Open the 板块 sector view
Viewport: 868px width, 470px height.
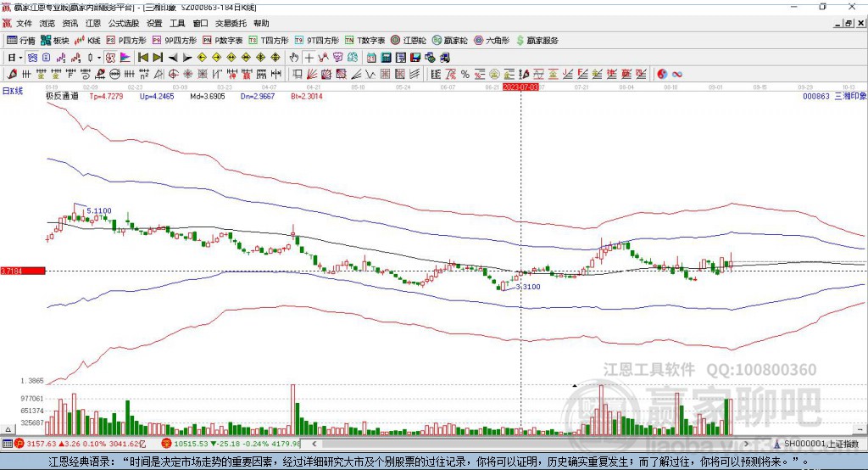[55, 41]
